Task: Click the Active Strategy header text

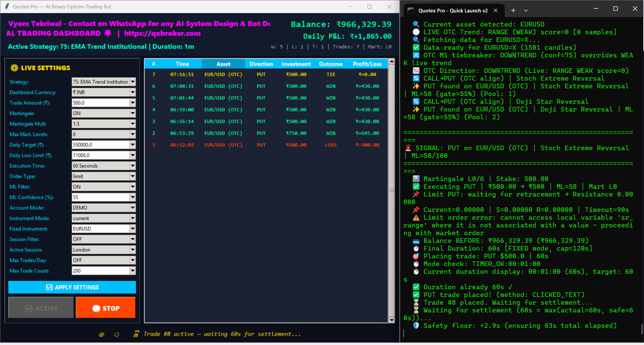Action: tap(101, 47)
